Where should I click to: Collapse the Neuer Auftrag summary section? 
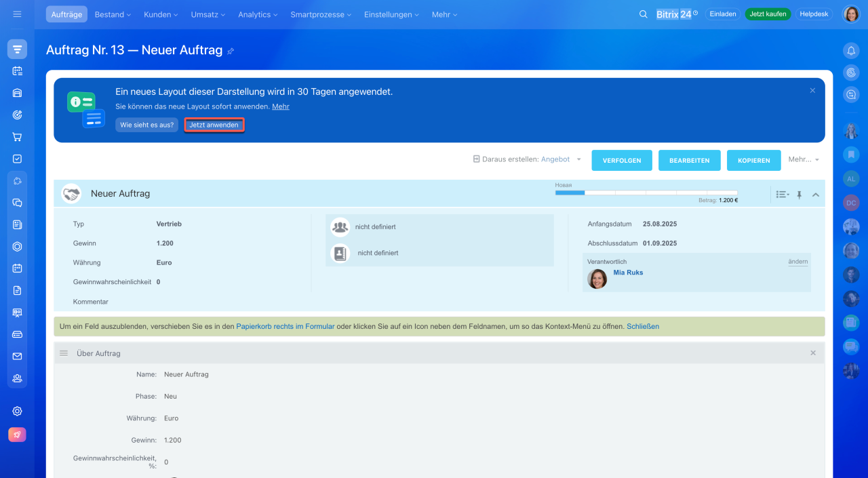click(x=816, y=195)
